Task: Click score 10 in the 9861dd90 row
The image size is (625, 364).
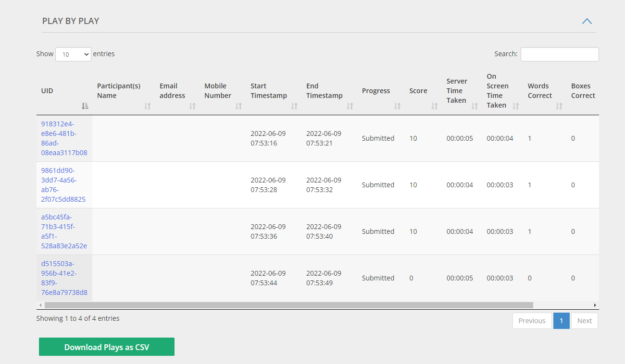Action: [413, 185]
